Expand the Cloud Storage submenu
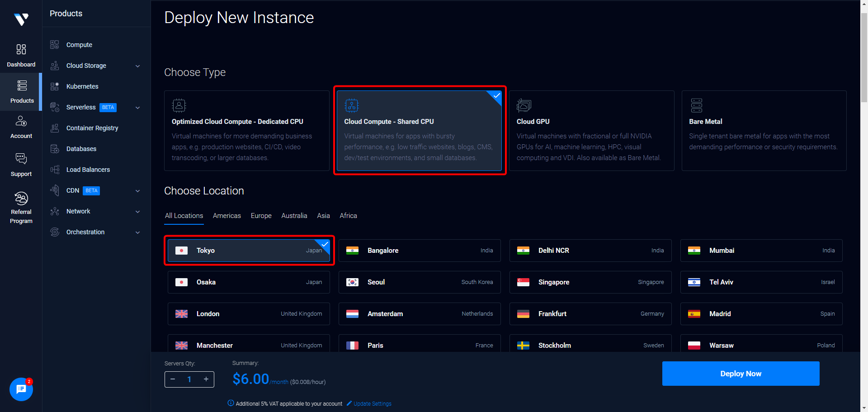 click(x=138, y=66)
